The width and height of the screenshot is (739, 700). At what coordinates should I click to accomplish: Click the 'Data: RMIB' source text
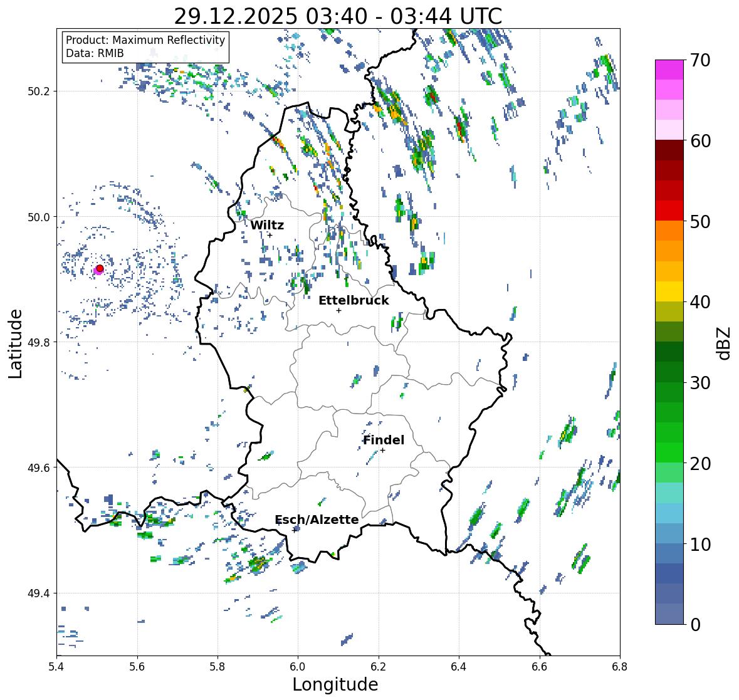(95, 53)
